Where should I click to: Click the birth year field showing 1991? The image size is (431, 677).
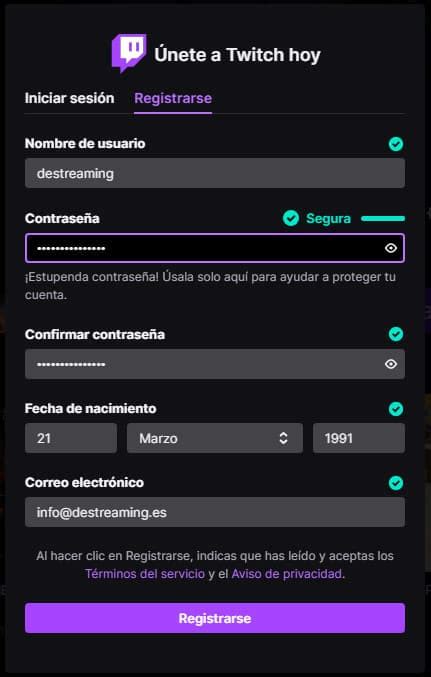click(x=359, y=438)
